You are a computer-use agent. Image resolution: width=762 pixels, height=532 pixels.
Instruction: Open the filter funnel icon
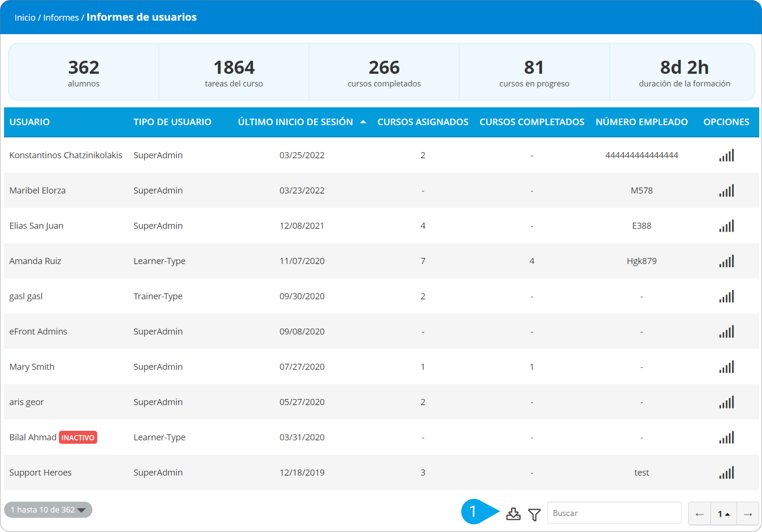[534, 514]
